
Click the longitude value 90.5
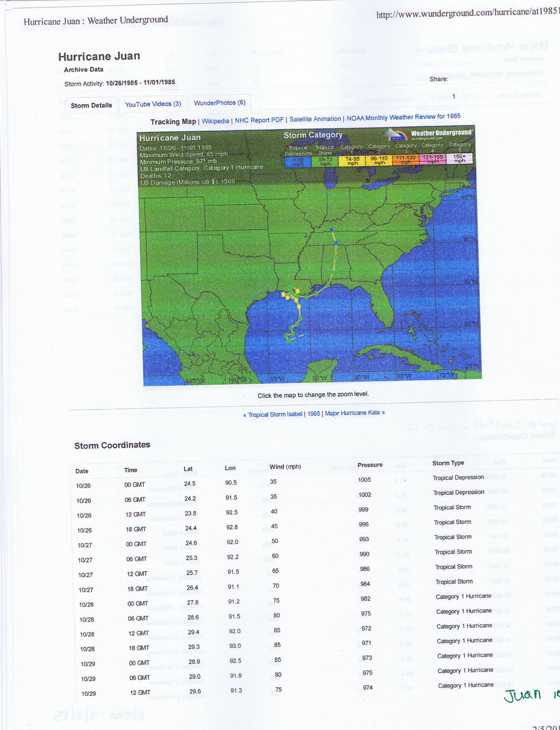point(231,483)
